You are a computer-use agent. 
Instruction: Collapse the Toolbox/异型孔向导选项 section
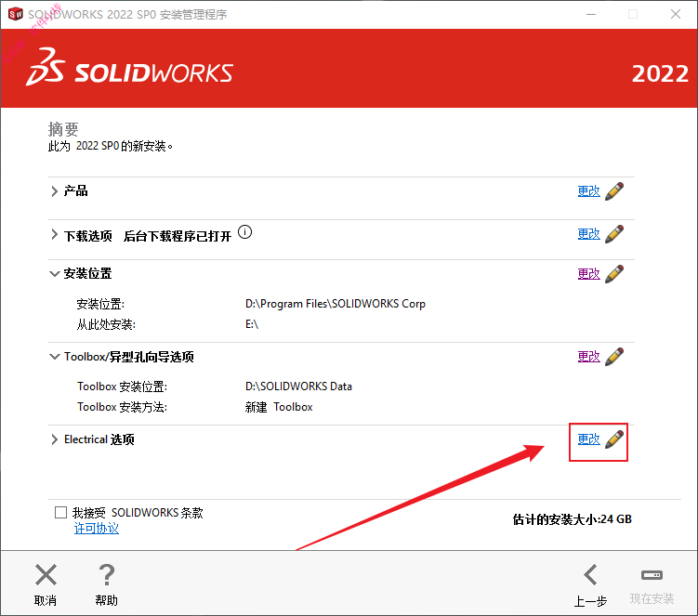(x=54, y=357)
